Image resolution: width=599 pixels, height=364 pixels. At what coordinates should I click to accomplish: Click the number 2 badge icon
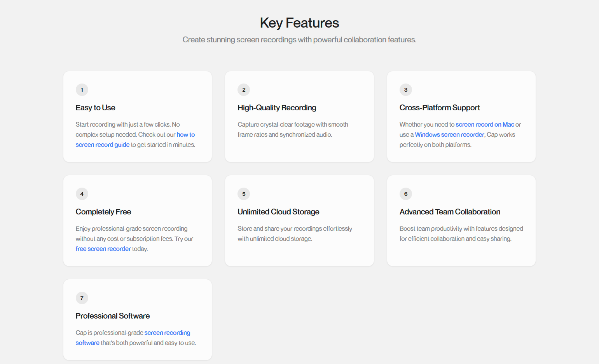click(x=244, y=90)
